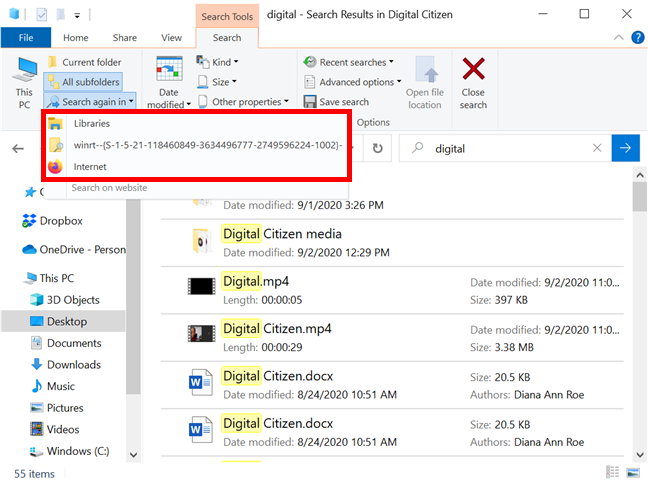Click the Quick access star icon
648x484 pixels.
30,192
